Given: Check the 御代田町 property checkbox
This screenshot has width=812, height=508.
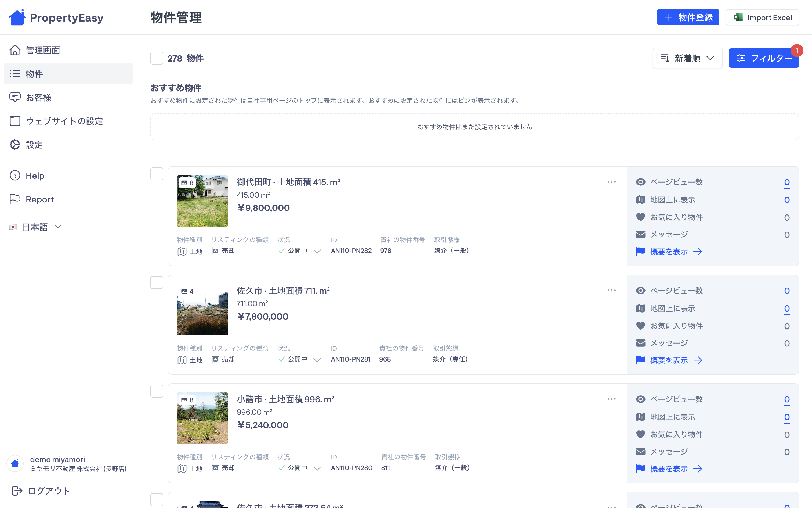Looking at the screenshot, I should point(157,174).
